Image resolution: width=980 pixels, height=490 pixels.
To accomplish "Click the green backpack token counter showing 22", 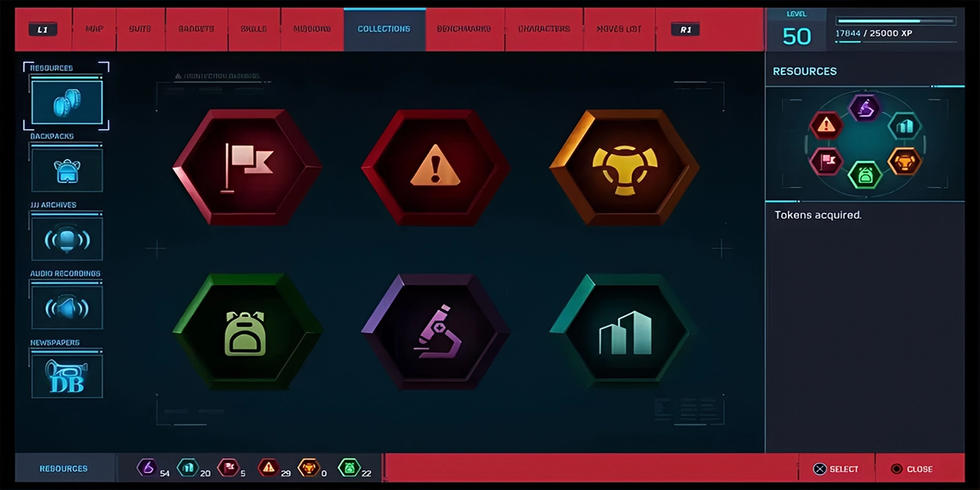I will point(355,468).
